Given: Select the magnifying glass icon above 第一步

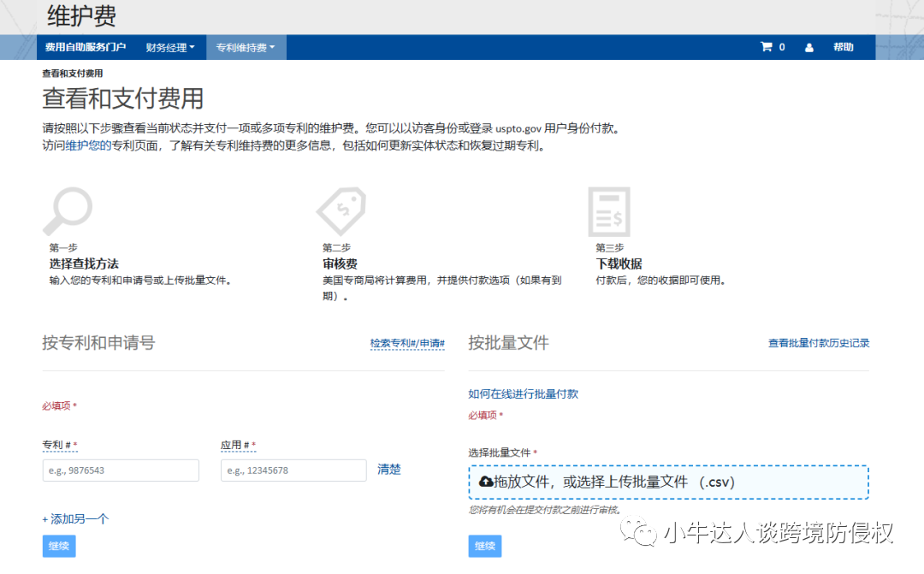Looking at the screenshot, I should click(x=68, y=210).
